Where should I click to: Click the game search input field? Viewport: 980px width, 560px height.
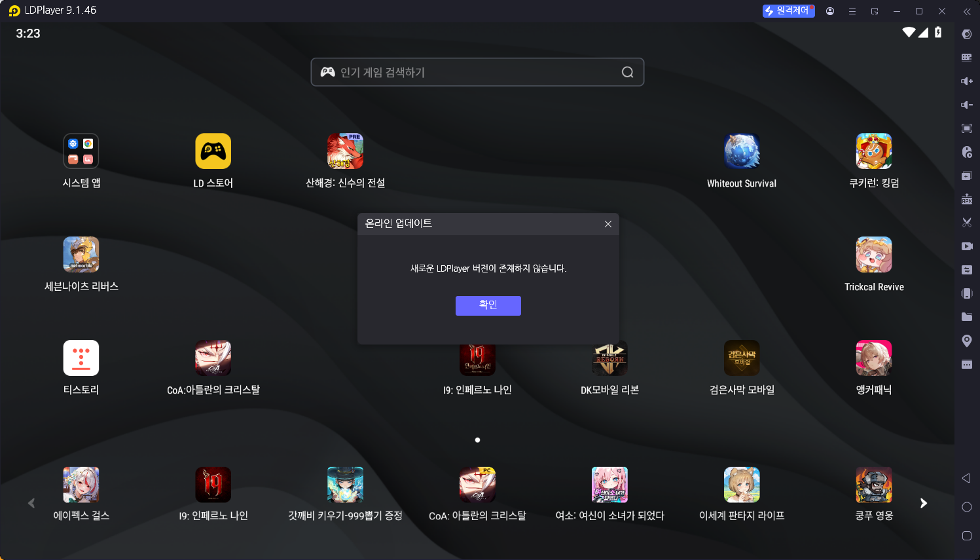[477, 72]
